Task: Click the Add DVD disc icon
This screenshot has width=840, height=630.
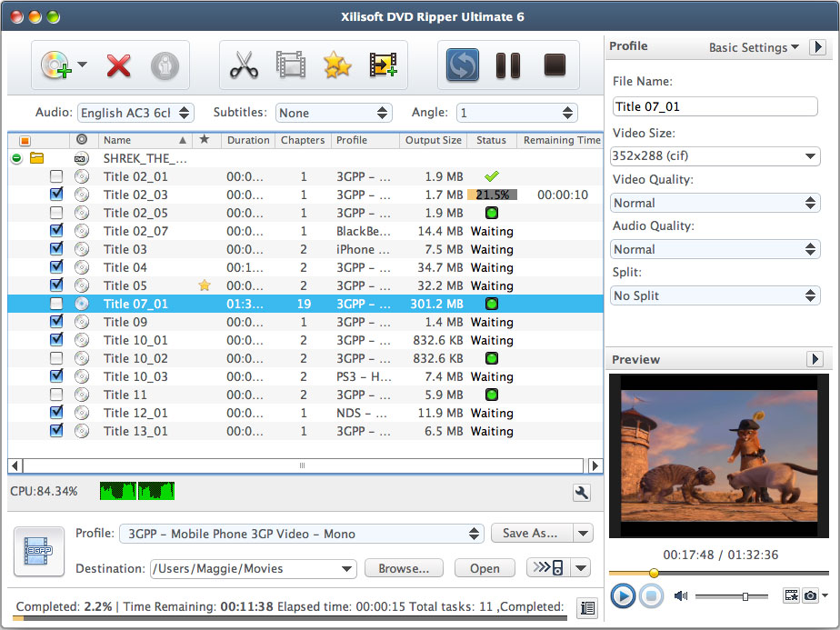Action: click(x=56, y=65)
